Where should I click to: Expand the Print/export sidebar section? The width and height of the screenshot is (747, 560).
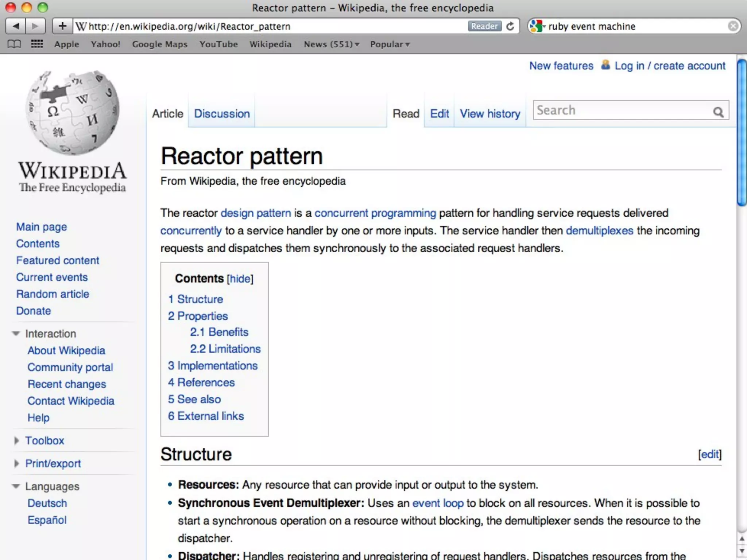click(x=16, y=463)
